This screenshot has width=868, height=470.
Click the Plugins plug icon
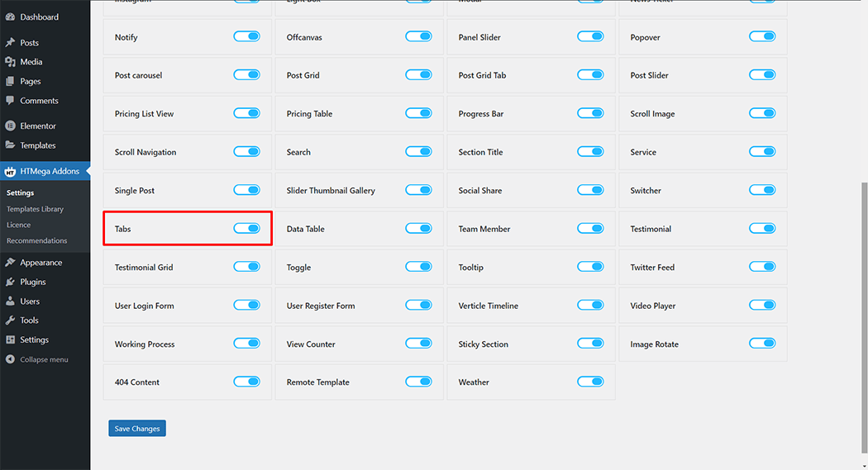[10, 282]
